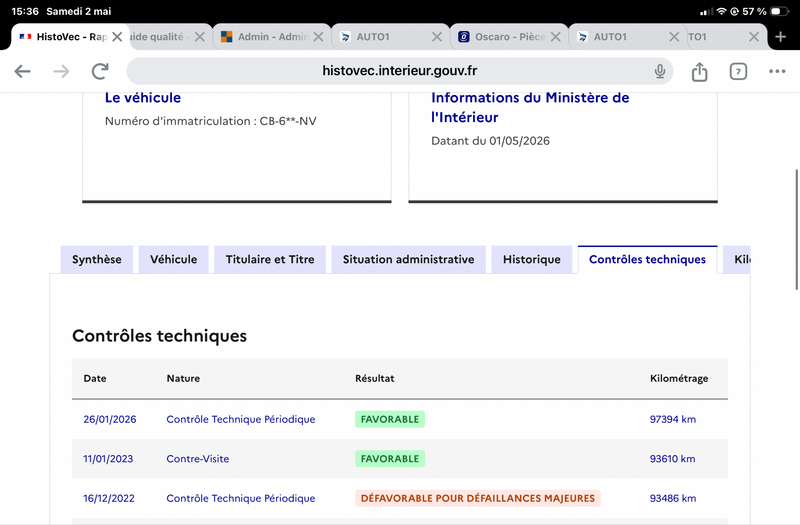Viewport: 800px width, 525px height.
Task: Close the Admin tab
Action: [x=318, y=37]
